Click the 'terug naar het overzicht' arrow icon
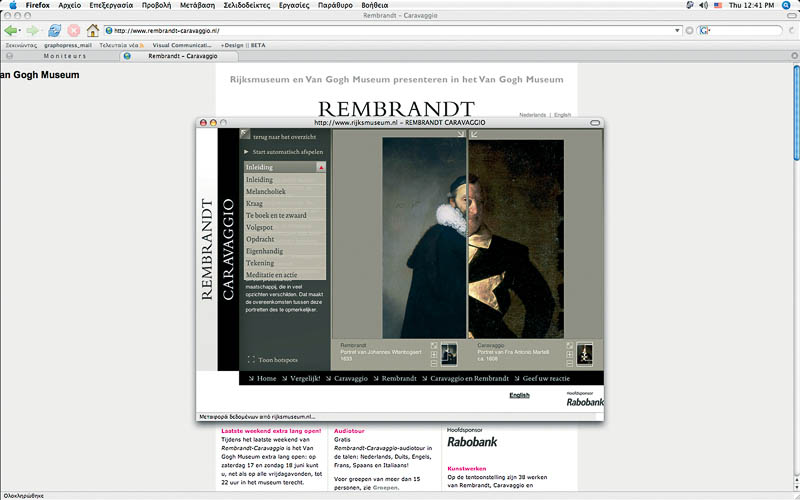Image resolution: width=800 pixels, height=500 pixels. [x=245, y=134]
